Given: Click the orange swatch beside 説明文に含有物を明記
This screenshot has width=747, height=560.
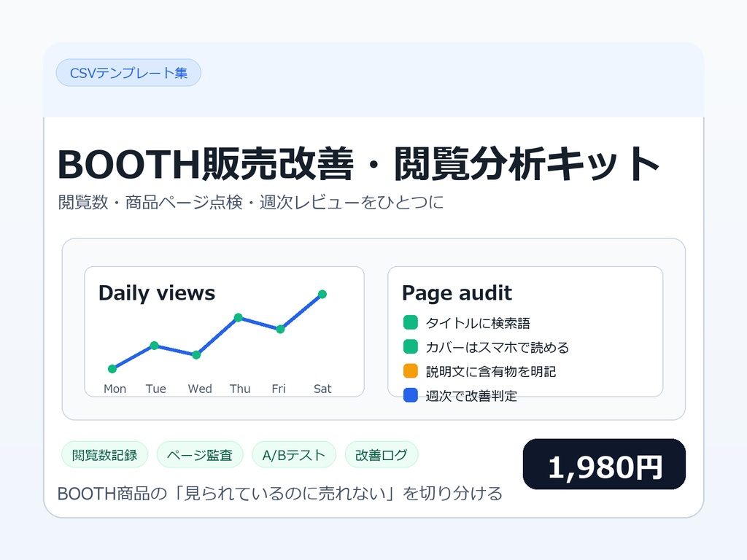Looking at the screenshot, I should 410,371.
